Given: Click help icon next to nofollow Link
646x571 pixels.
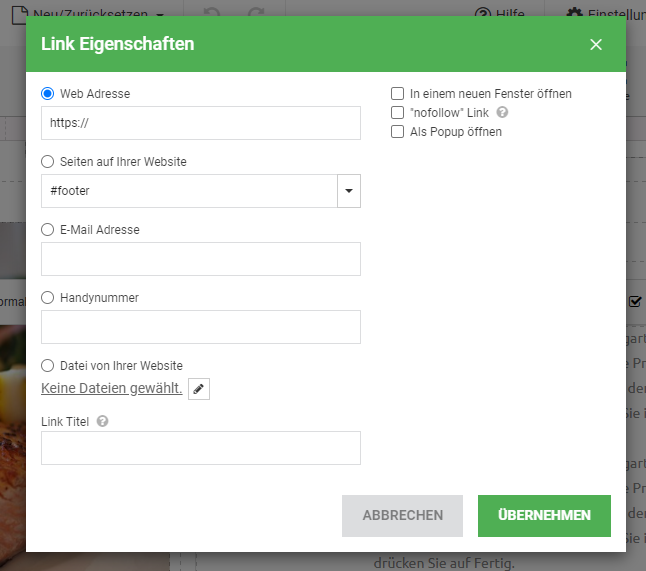Looking at the screenshot, I should tap(503, 113).
